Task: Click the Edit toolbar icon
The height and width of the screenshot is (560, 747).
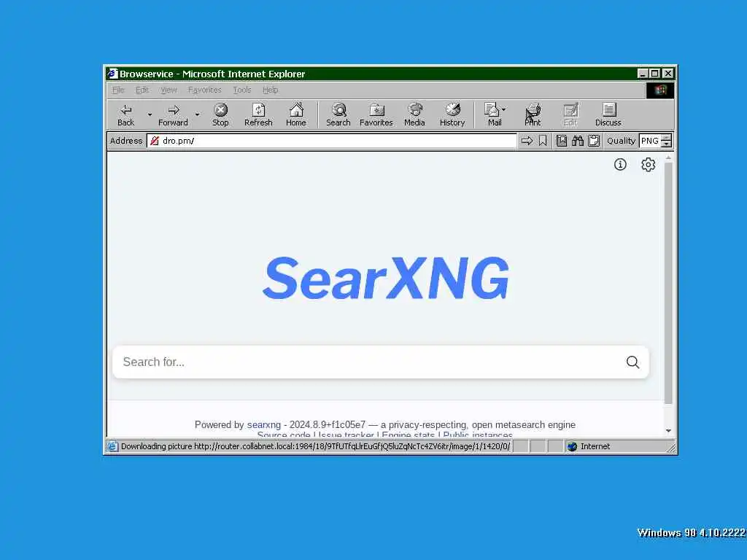Action: coord(570,115)
